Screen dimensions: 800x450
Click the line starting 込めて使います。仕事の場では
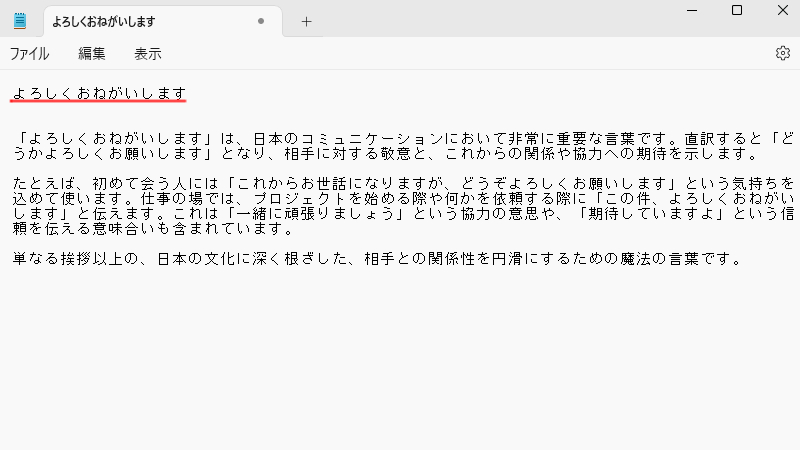coord(404,198)
